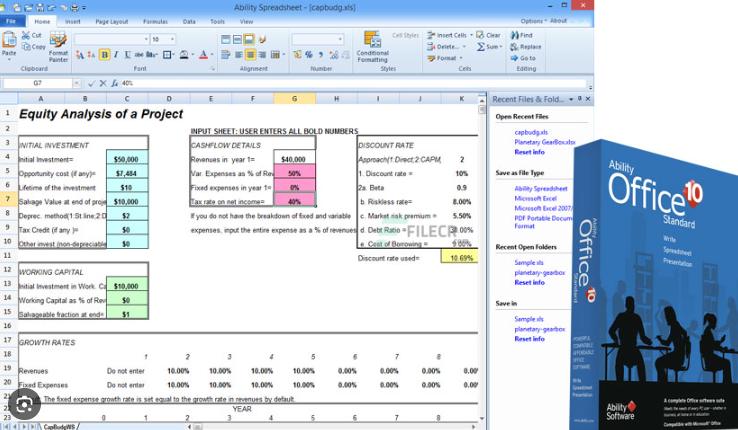Open the insert function fx icon
The height and width of the screenshot is (430, 738).
coord(115,83)
